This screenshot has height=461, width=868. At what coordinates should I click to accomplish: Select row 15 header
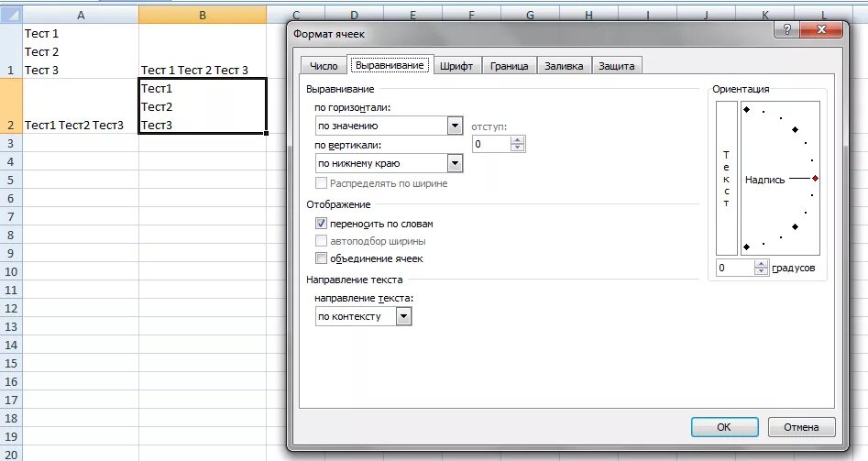point(11,364)
